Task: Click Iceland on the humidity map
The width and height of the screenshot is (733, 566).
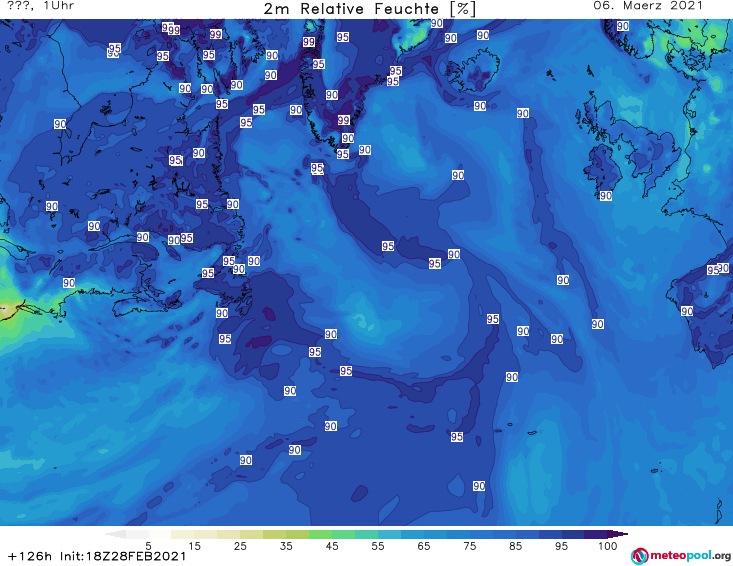Action: point(473,71)
